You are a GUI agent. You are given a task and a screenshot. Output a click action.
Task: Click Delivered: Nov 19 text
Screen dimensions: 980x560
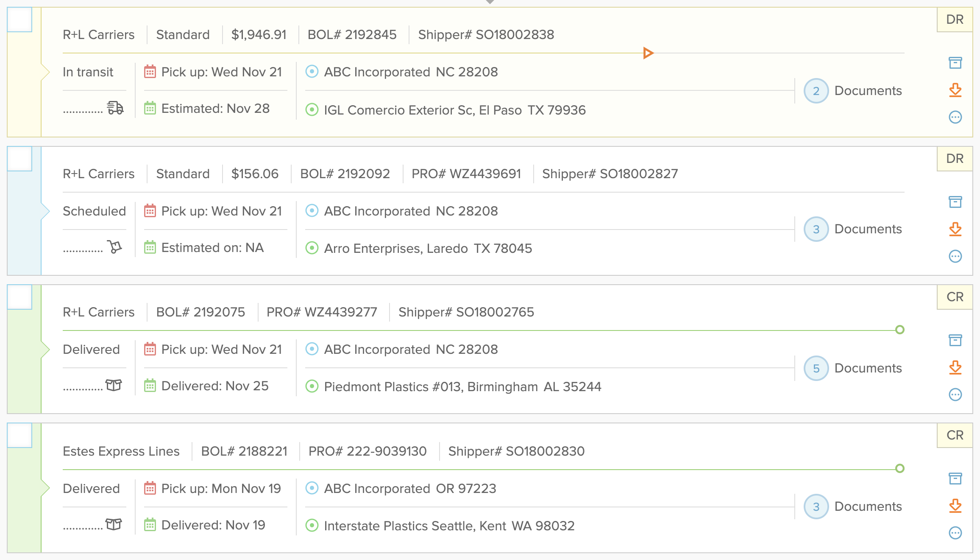(213, 525)
